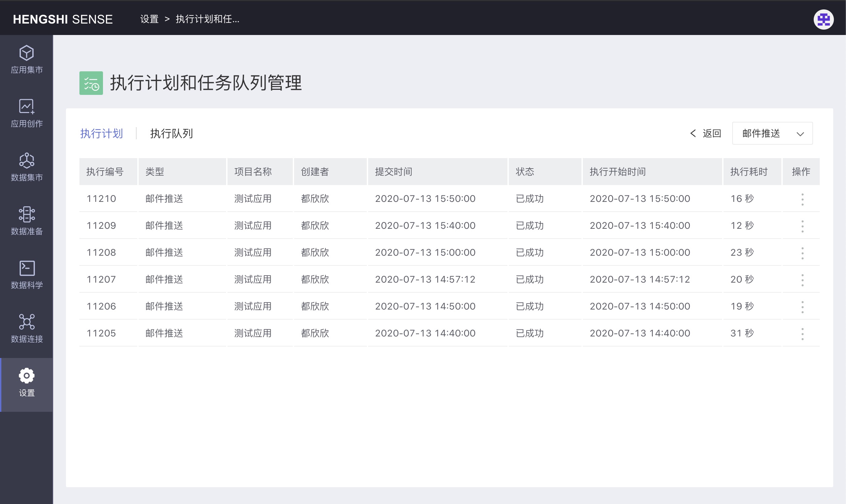
Task: Click the 创建者 column header
Action: point(330,172)
